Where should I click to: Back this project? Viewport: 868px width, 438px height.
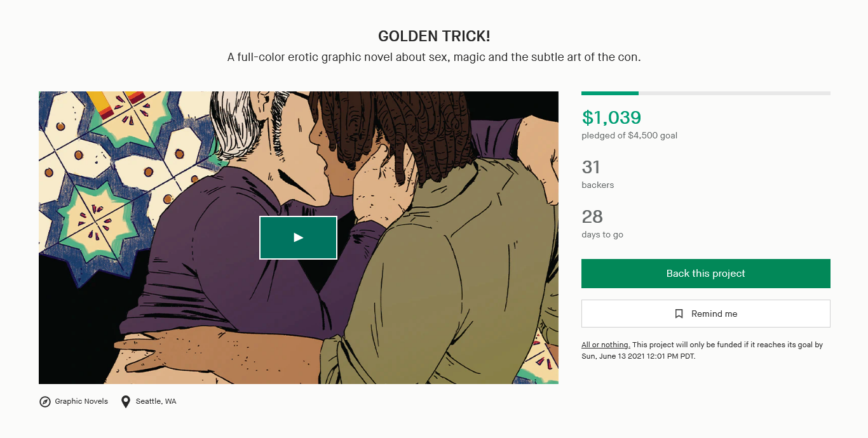[x=705, y=274]
